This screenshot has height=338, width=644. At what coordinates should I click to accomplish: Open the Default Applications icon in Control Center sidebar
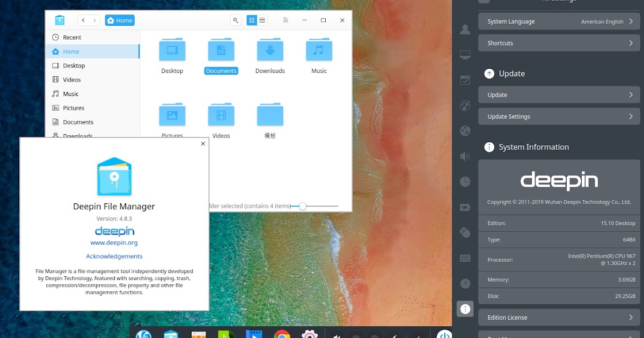click(x=465, y=80)
